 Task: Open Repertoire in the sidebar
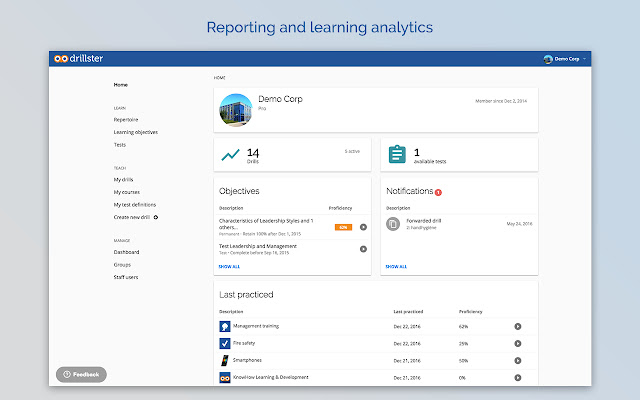[126, 119]
